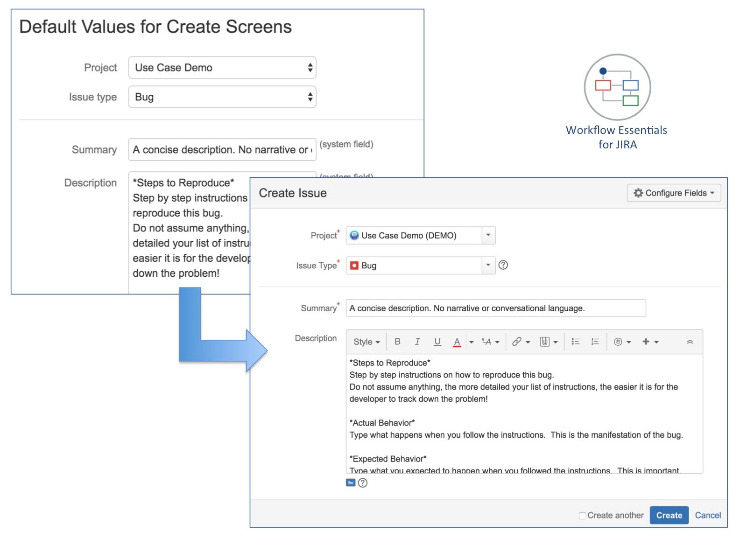The image size is (747, 560).
Task: Insert a bullet list
Action: tap(576, 342)
